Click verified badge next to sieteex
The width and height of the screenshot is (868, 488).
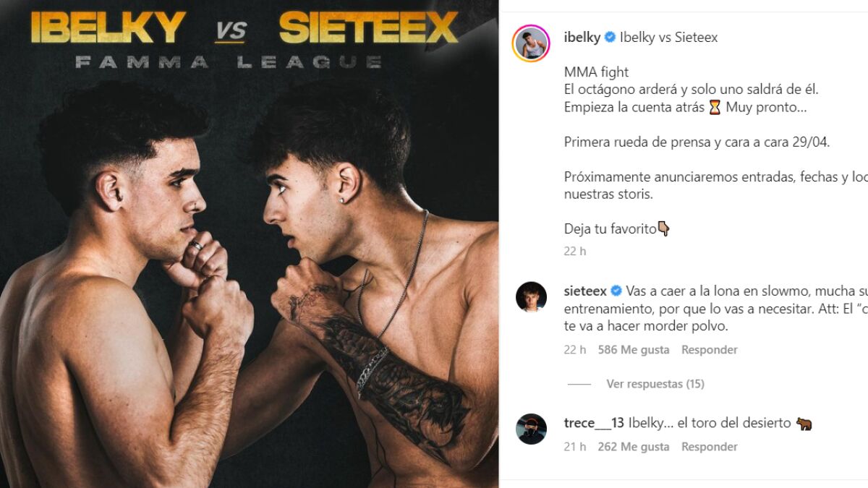(x=617, y=291)
